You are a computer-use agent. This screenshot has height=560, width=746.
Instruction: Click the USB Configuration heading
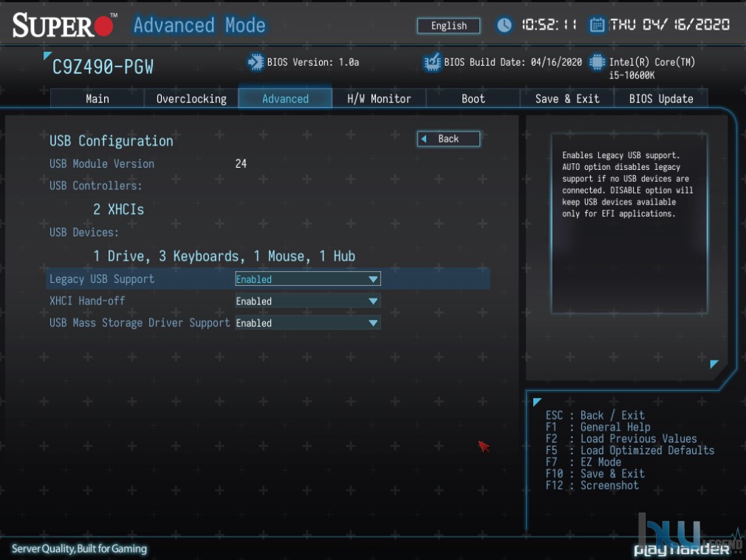(112, 141)
